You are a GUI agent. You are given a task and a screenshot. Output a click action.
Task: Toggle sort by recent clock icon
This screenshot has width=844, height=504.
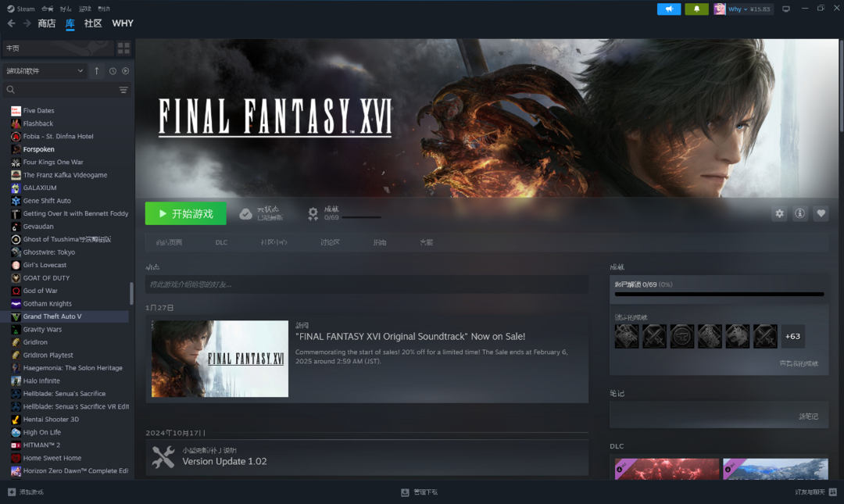click(113, 71)
